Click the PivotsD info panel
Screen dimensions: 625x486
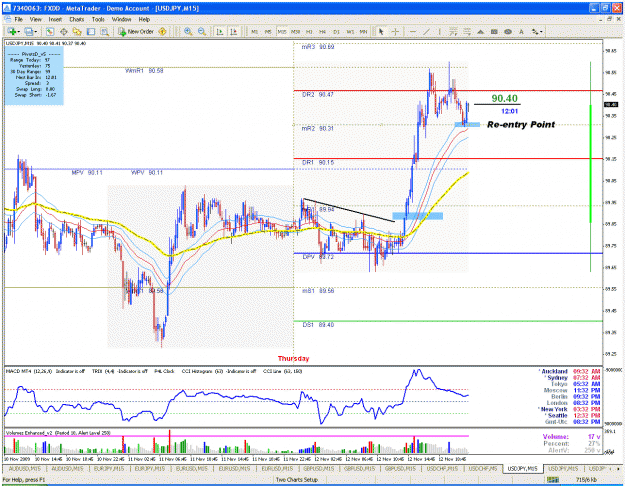click(34, 76)
